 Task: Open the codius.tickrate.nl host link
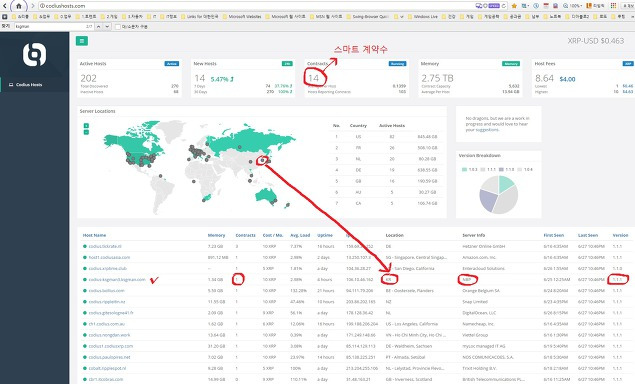(x=105, y=246)
